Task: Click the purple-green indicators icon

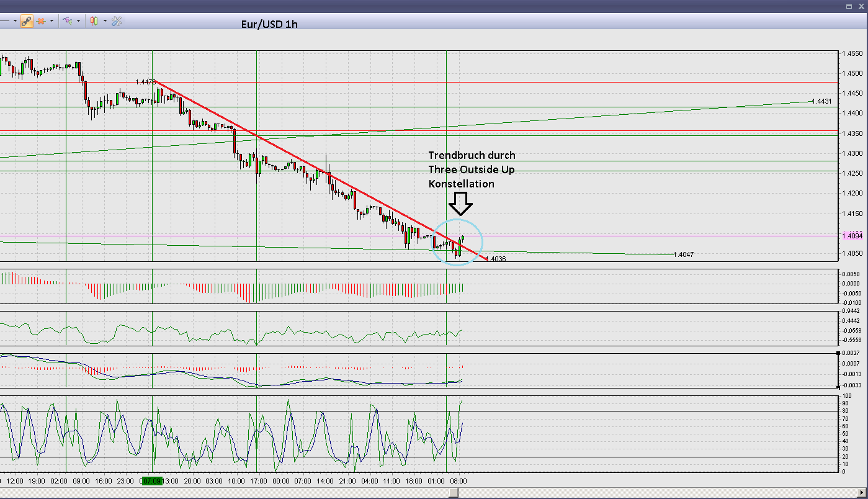Action: point(68,21)
